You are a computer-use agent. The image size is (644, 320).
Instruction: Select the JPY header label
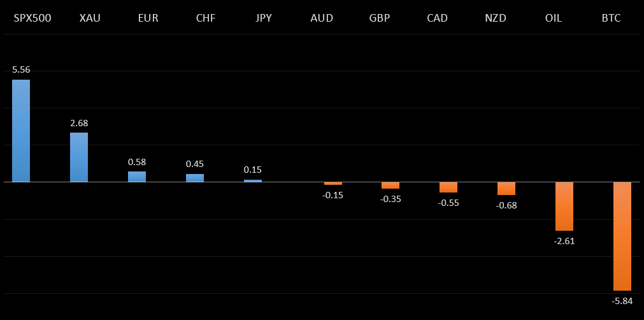point(263,18)
